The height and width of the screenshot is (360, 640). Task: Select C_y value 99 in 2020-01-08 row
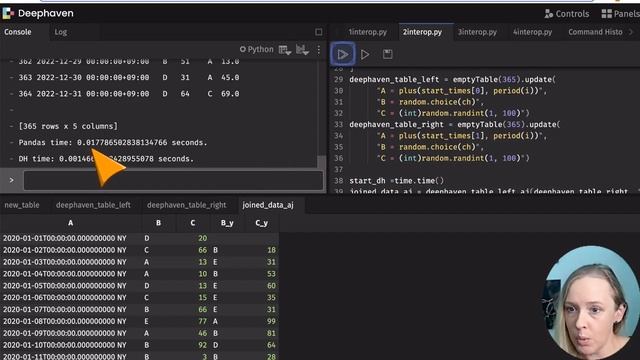pyautogui.click(x=271, y=321)
